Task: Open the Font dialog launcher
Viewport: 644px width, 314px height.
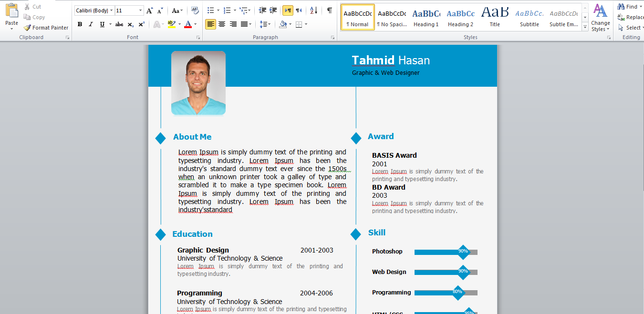Action: point(199,38)
